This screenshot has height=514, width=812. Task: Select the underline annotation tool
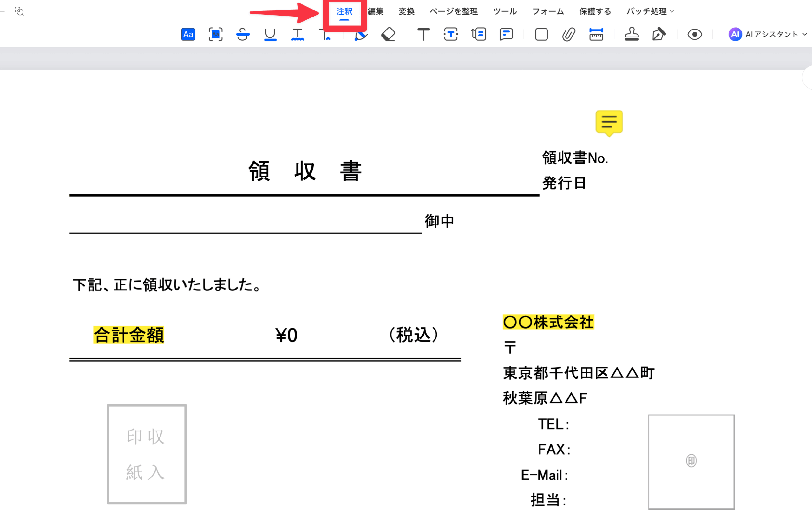pyautogui.click(x=270, y=34)
